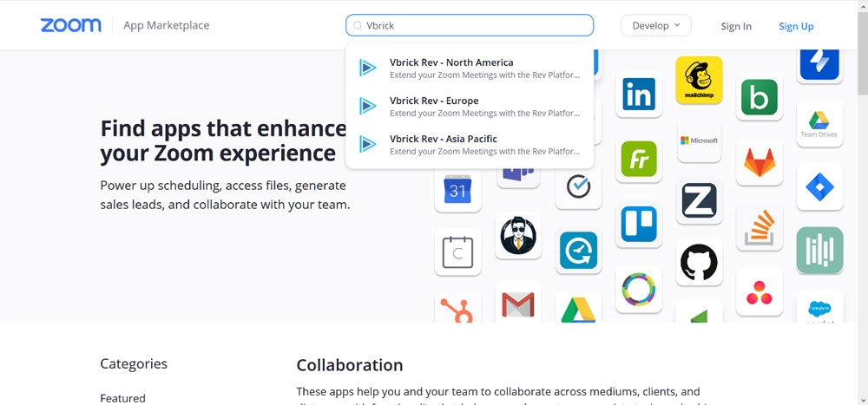Click the blue diamond Jira app icon
This screenshot has width=868, height=405.
point(819,186)
